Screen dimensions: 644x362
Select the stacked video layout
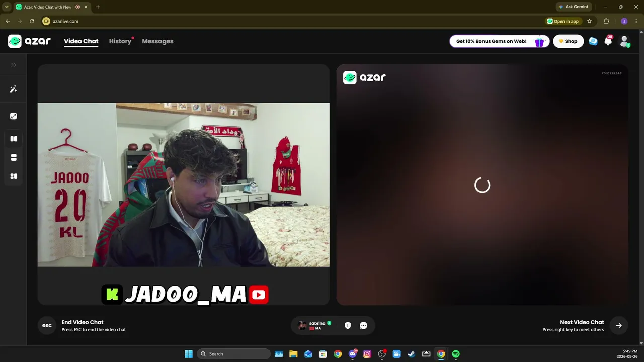coord(14,158)
